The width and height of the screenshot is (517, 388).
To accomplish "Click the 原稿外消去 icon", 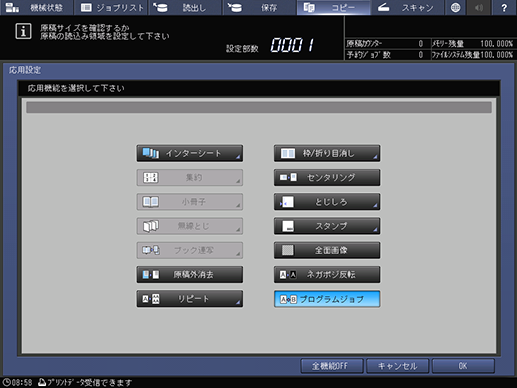I will click(x=151, y=275).
